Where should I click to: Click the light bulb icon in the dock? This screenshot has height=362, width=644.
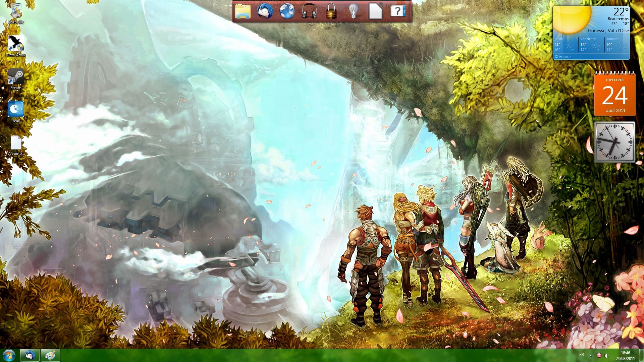(353, 11)
